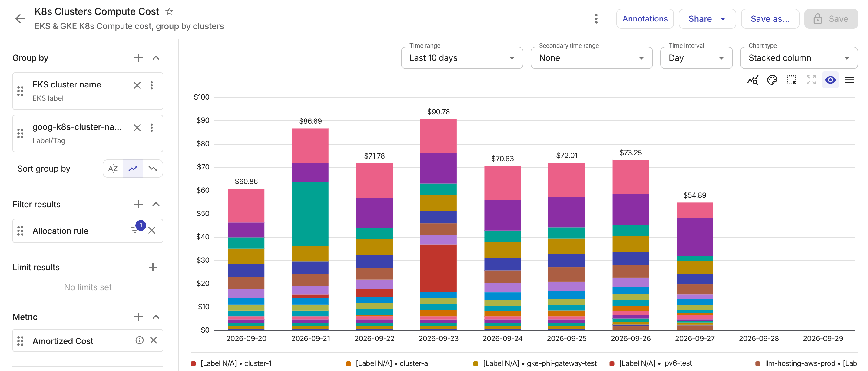Open the Time range dropdown
This screenshot has width=868, height=371.
coord(462,58)
